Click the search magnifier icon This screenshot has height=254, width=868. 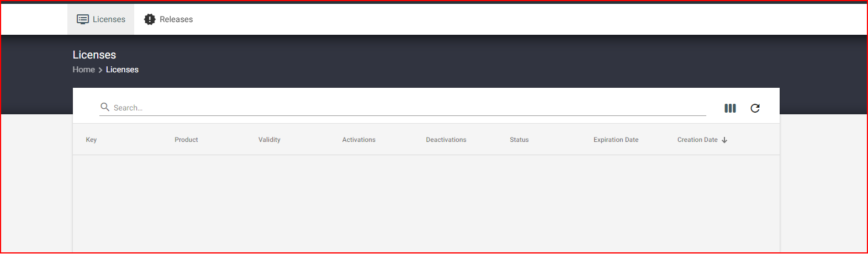[105, 107]
